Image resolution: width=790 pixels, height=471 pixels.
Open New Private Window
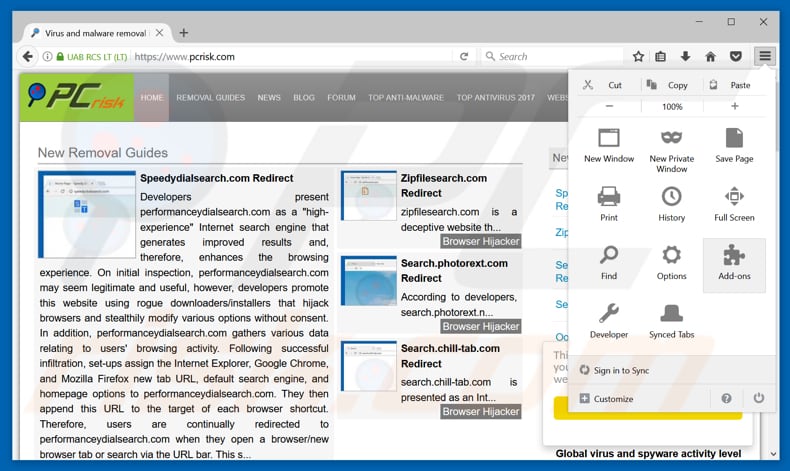pos(672,150)
